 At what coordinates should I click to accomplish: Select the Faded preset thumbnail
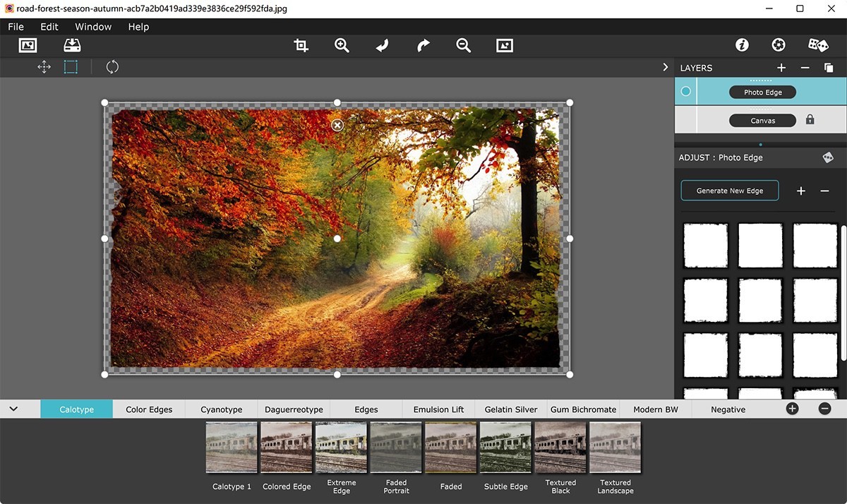450,447
